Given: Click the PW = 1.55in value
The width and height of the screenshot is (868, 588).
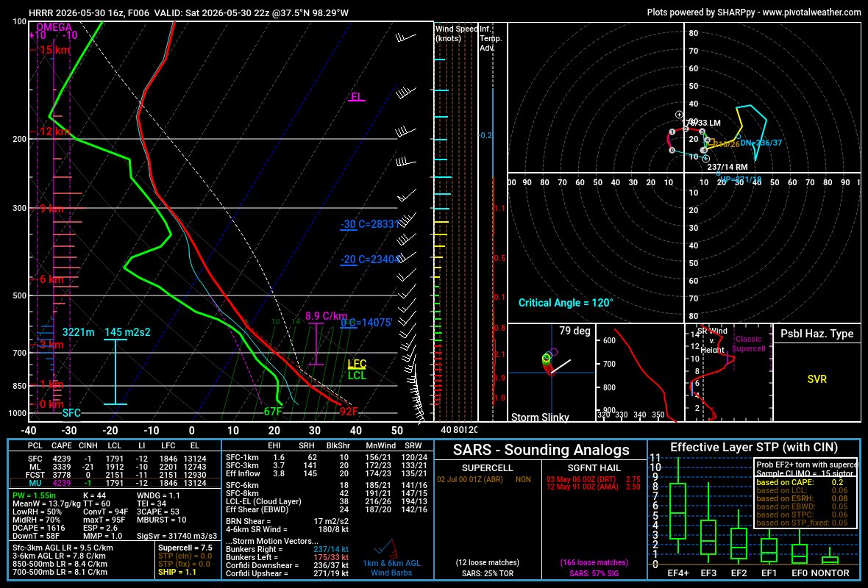Looking at the screenshot, I should (34, 495).
